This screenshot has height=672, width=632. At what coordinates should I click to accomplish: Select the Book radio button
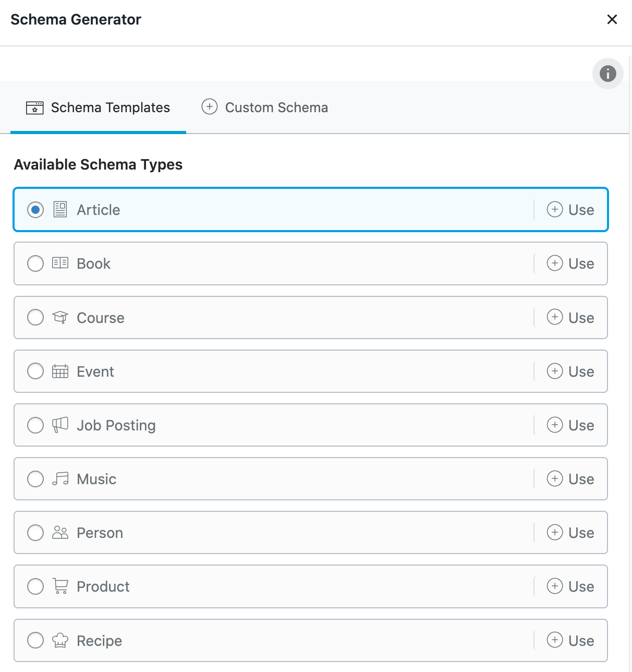35,263
